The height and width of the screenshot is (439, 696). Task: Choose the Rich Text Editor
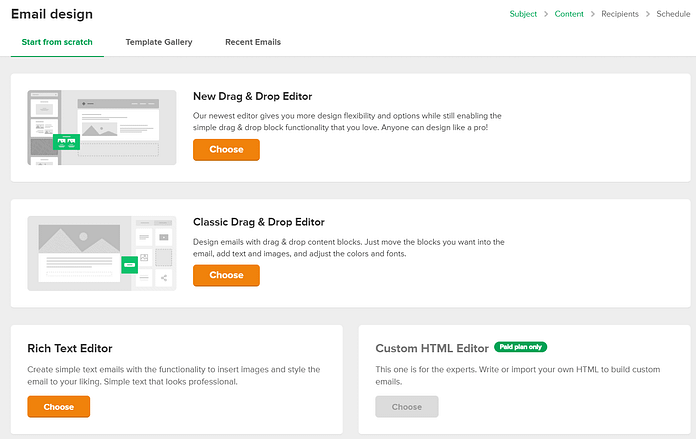59,407
